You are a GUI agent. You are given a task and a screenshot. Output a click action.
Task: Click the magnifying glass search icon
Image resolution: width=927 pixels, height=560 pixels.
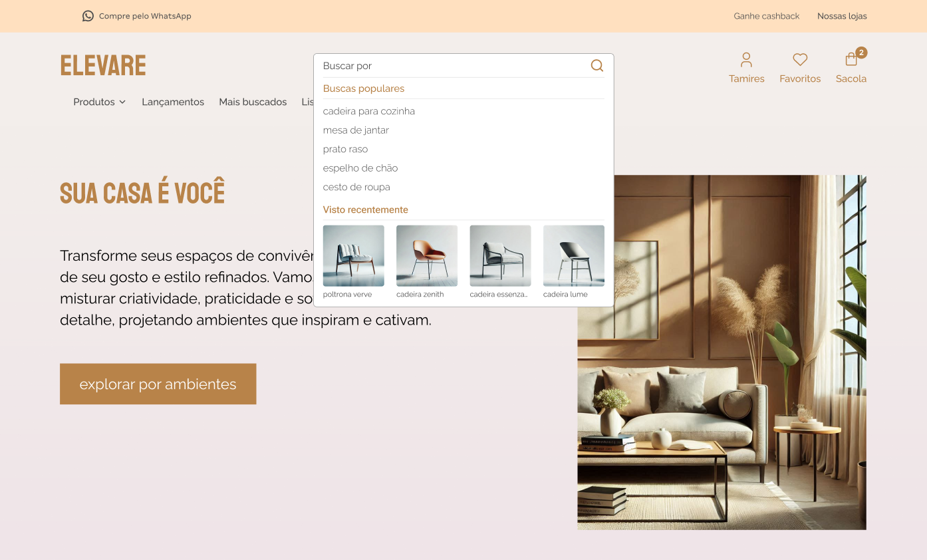click(596, 65)
